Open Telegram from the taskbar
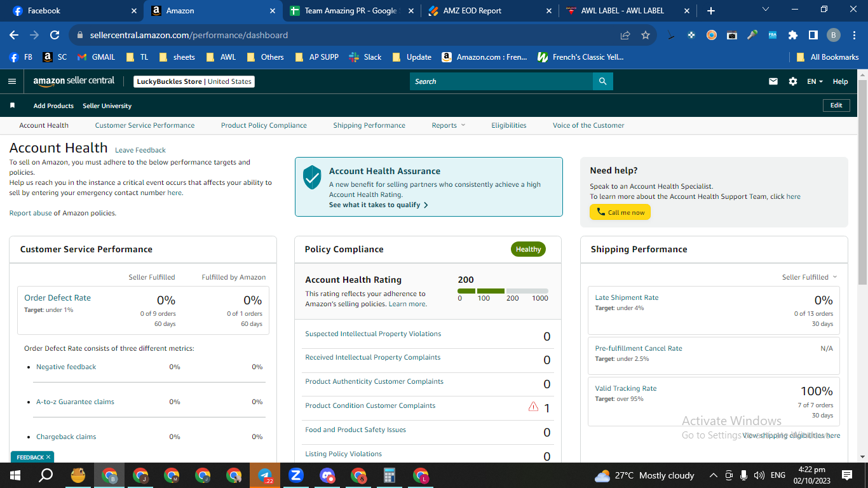The height and width of the screenshot is (488, 868). tap(265, 475)
